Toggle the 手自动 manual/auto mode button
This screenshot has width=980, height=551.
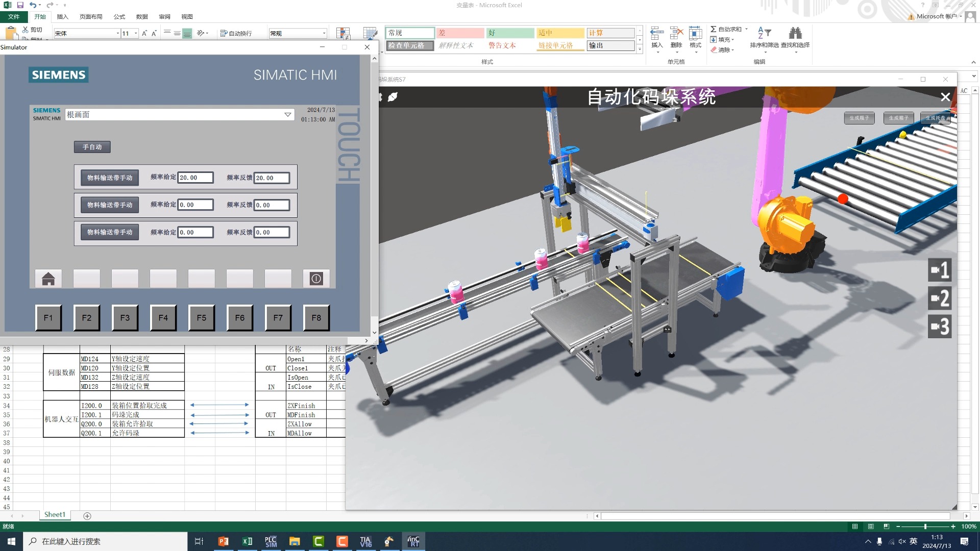click(92, 147)
